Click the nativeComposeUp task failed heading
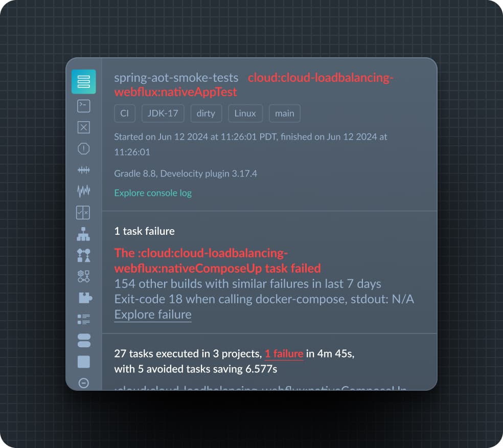The image size is (503, 448). point(217,261)
